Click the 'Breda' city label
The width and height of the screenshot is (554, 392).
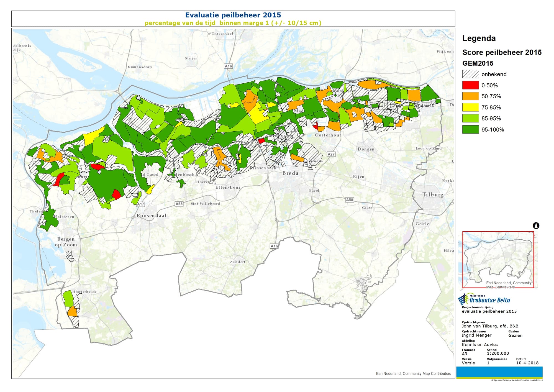[x=290, y=173]
